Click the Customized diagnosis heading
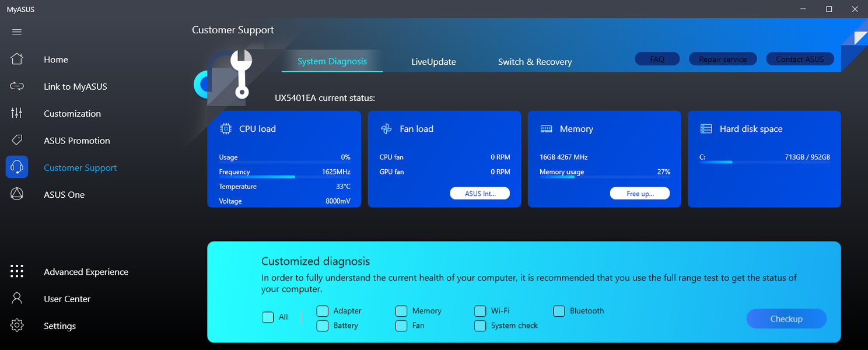Image resolution: width=868 pixels, height=350 pixels. click(316, 261)
